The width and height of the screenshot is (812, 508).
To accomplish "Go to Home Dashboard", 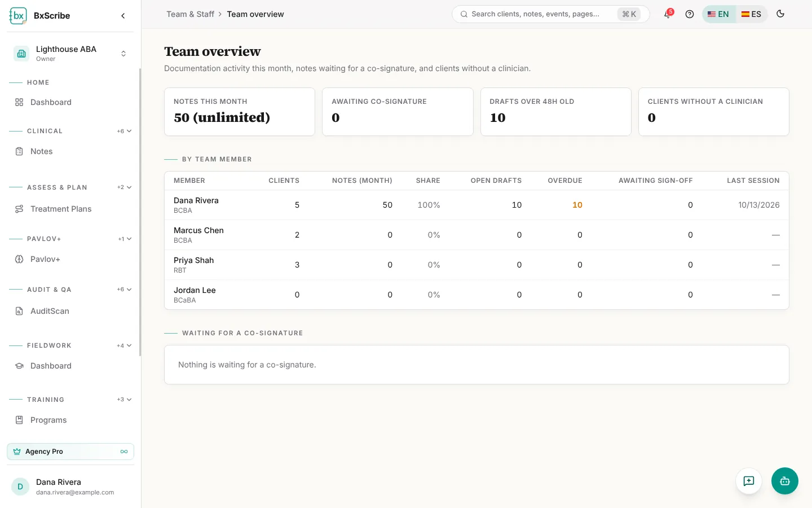I will pos(70,102).
